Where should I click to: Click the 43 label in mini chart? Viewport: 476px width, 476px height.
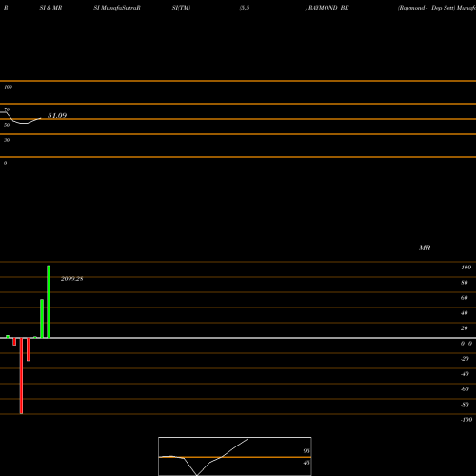tap(307, 463)
